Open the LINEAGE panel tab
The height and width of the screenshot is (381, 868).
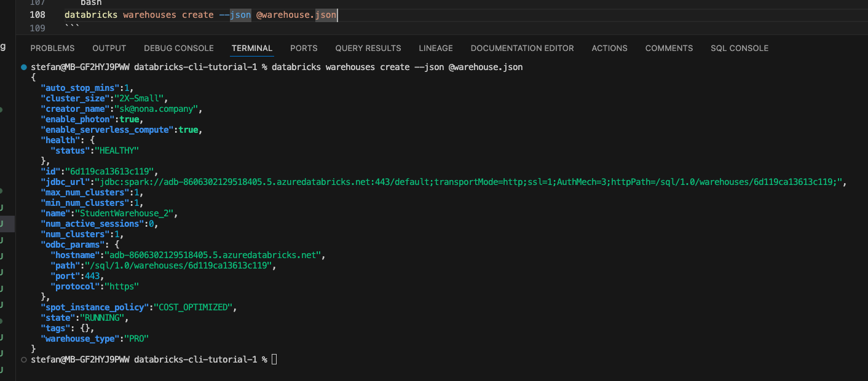coord(435,48)
